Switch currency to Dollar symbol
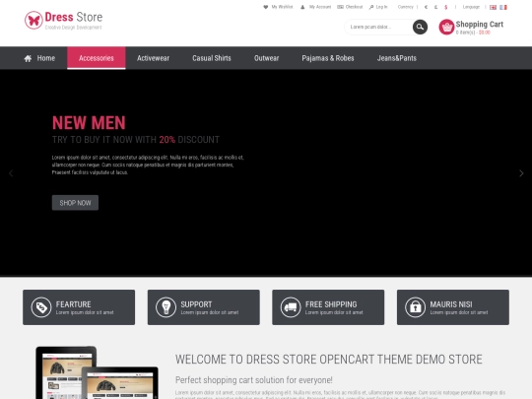This screenshot has width=532, height=399. [446, 7]
